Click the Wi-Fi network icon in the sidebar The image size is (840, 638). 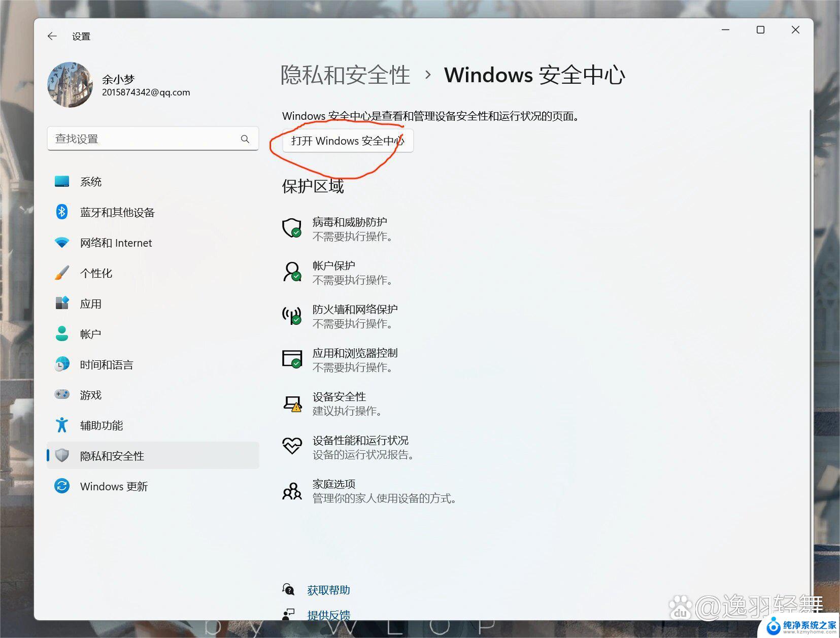[x=62, y=243]
